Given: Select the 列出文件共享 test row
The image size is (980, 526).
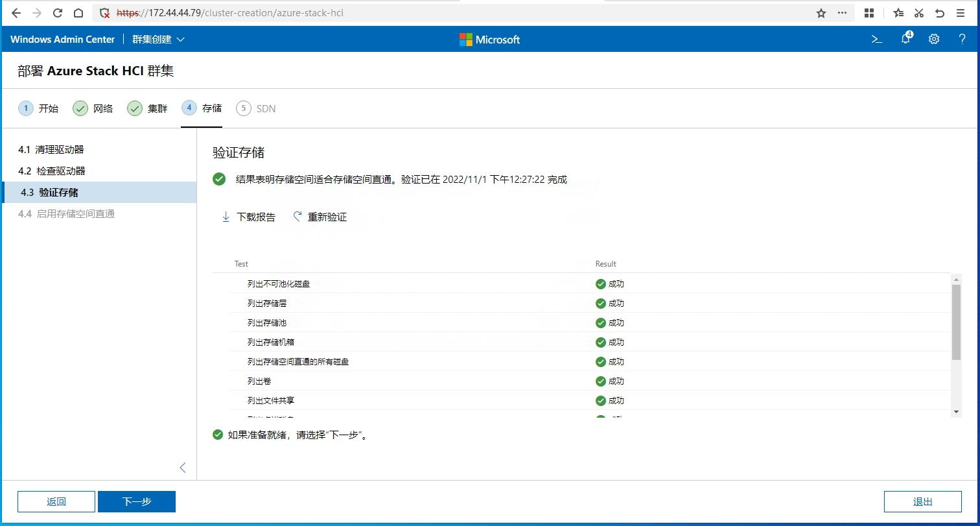Looking at the screenshot, I should (x=590, y=400).
